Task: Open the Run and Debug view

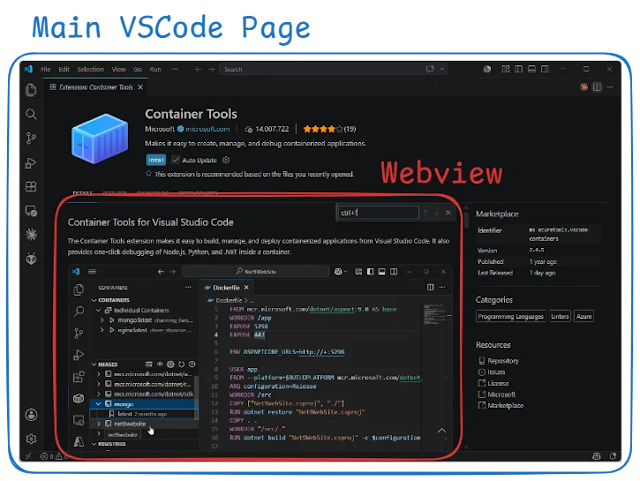Action: 31,163
